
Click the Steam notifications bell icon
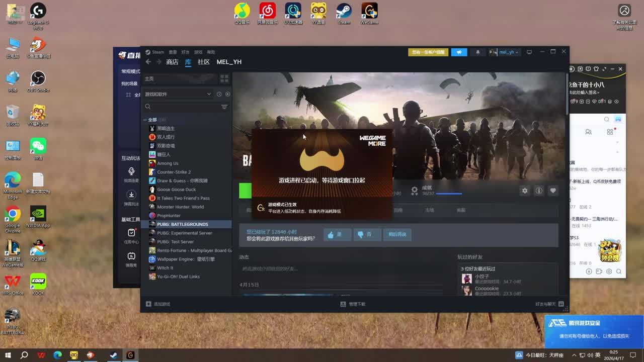coord(478,52)
